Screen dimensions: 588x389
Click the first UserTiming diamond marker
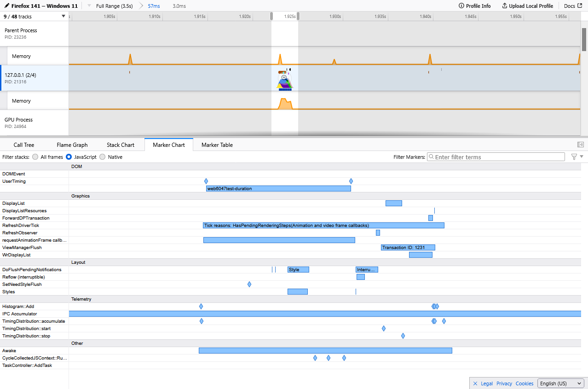(x=206, y=181)
